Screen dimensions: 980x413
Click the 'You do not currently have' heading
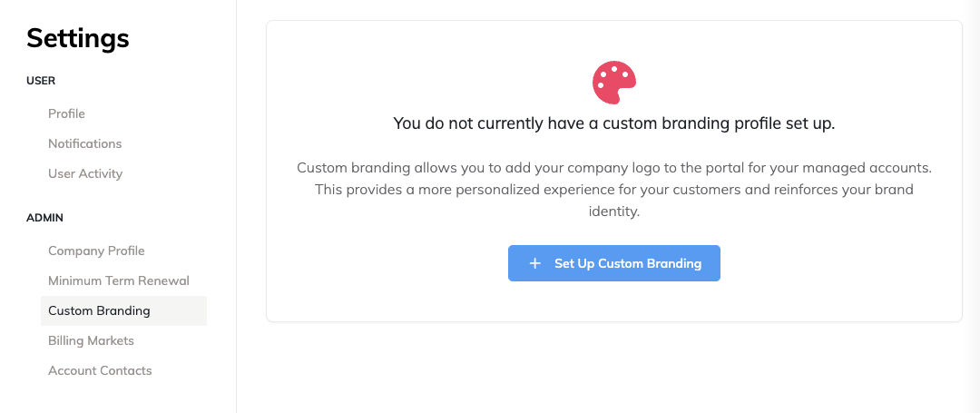coord(613,123)
